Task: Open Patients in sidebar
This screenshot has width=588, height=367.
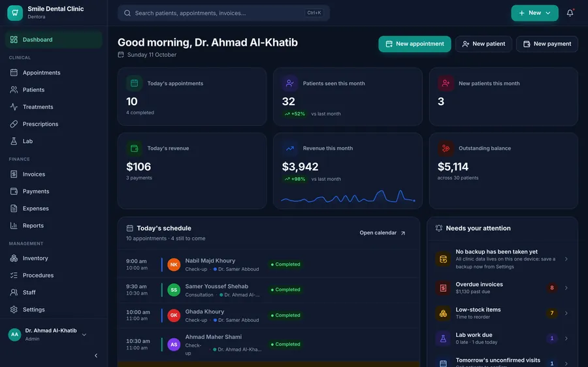Action: (x=54, y=89)
